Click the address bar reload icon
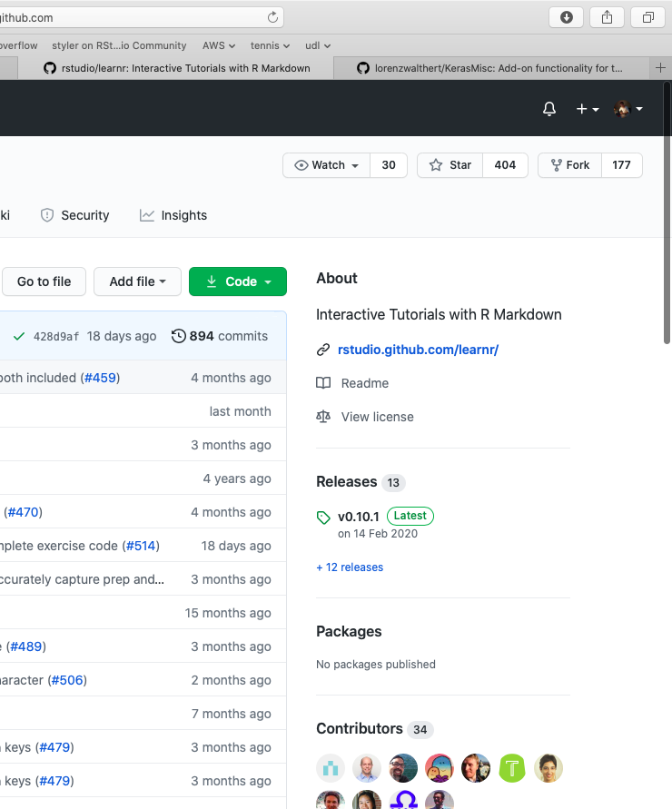Image resolution: width=672 pixels, height=809 pixels. (x=271, y=16)
